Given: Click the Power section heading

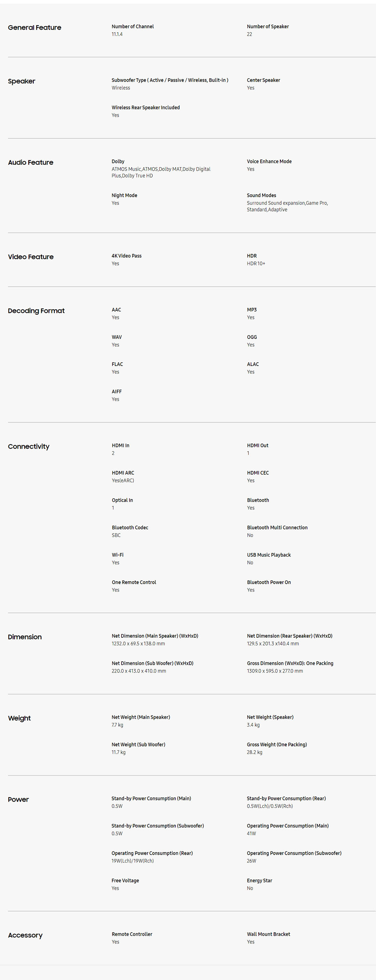Looking at the screenshot, I should tap(19, 799).
